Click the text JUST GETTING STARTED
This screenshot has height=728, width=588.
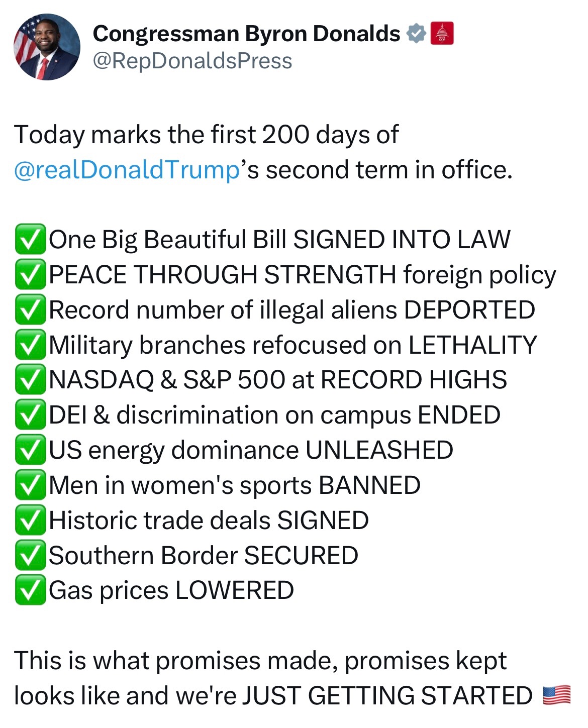coord(387,696)
